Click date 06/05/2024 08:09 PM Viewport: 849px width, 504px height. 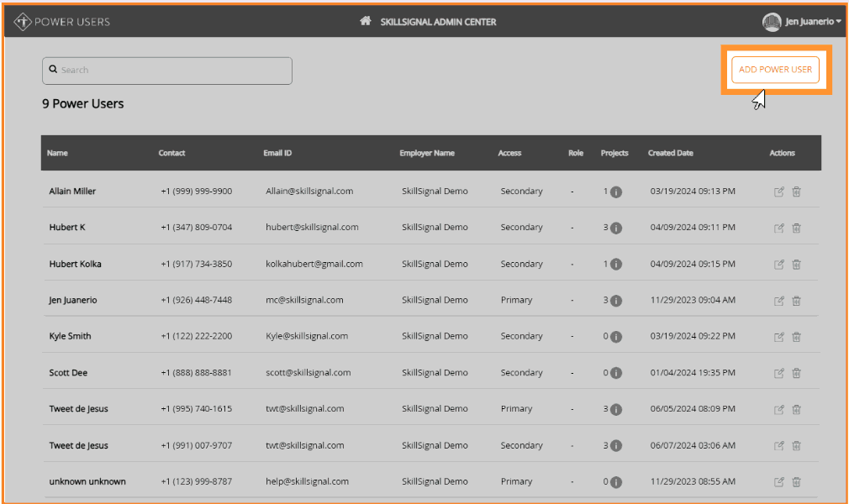coord(693,409)
